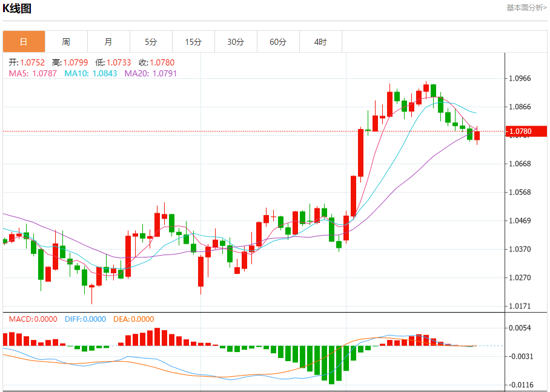Click the 收:1.0780 close price value
550x392 pixels.
pos(156,62)
